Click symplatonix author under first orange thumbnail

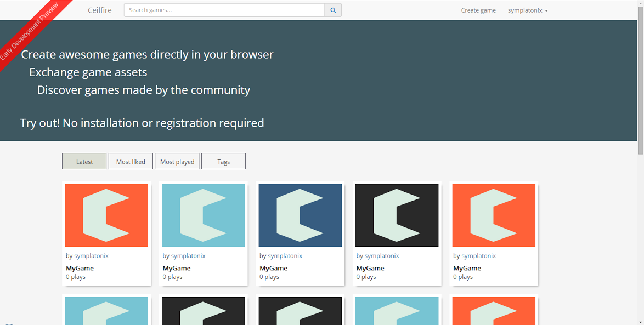[91, 256]
